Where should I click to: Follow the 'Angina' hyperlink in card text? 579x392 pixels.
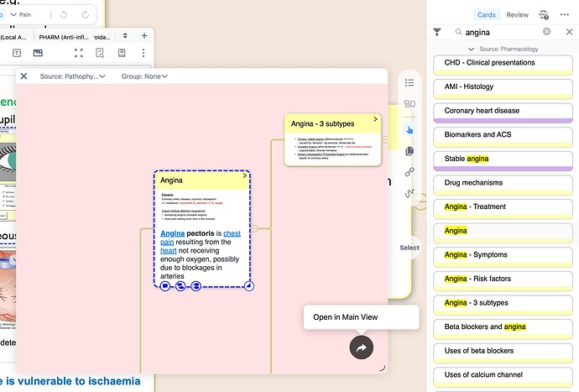173,233
